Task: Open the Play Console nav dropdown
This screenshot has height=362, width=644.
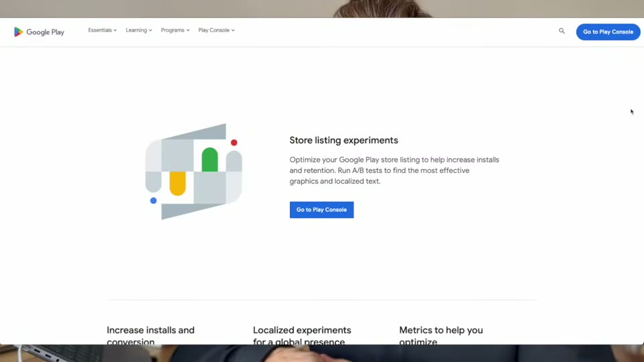Action: 217,30
